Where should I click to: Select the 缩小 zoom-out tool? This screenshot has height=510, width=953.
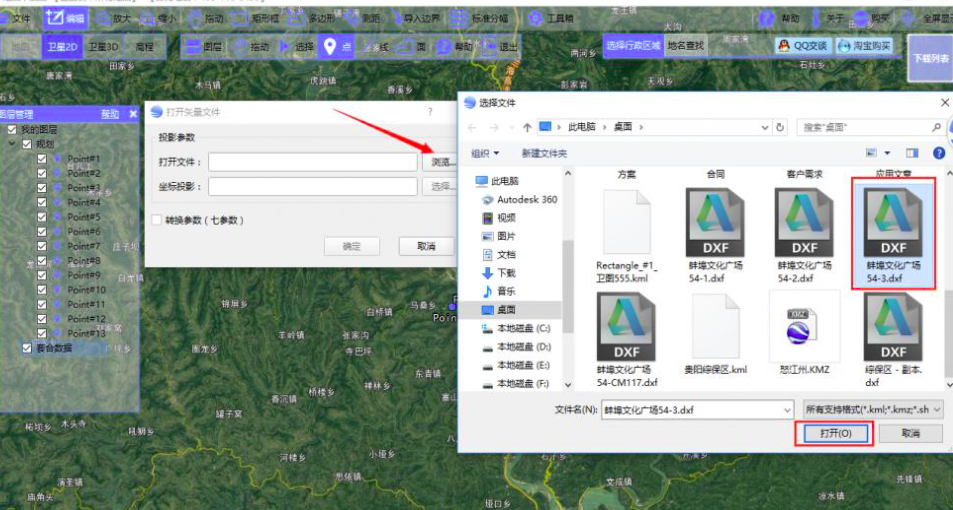point(158,19)
